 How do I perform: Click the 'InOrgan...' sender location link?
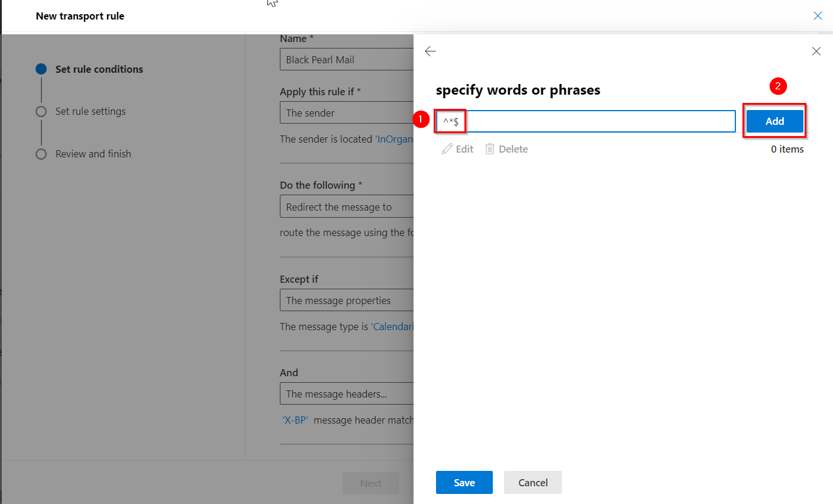coord(395,139)
